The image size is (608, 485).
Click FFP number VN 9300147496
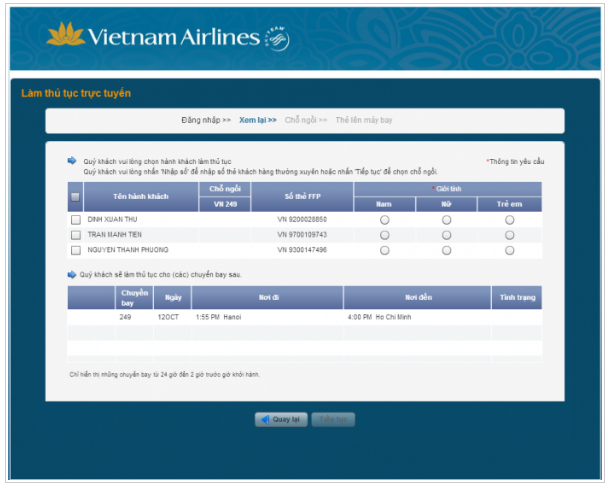(302, 250)
